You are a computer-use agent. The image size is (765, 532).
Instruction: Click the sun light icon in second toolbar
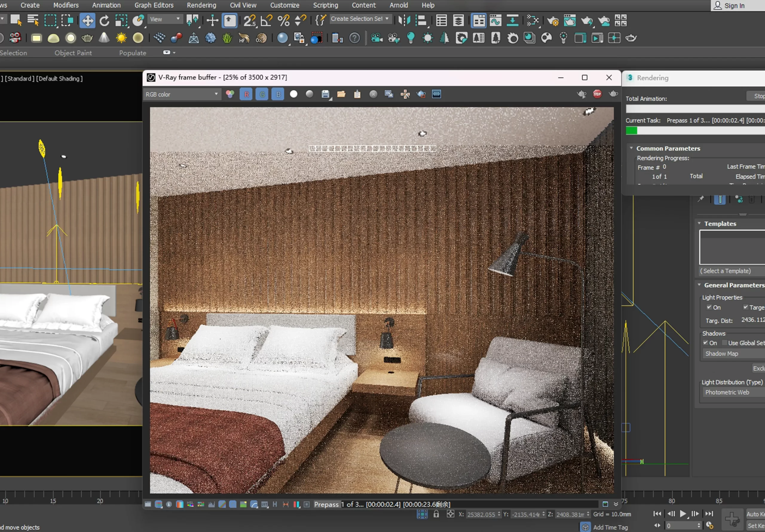click(121, 38)
